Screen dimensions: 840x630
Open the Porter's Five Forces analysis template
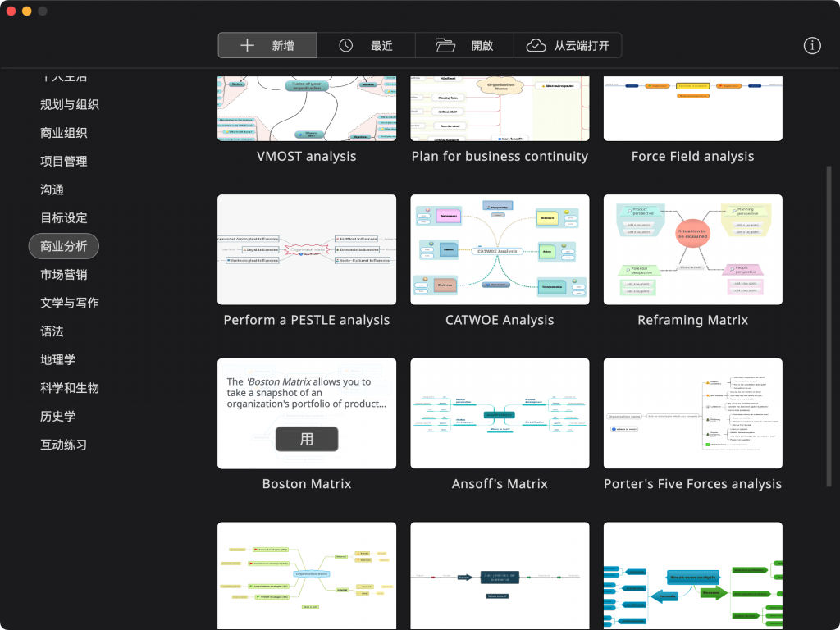coord(692,413)
